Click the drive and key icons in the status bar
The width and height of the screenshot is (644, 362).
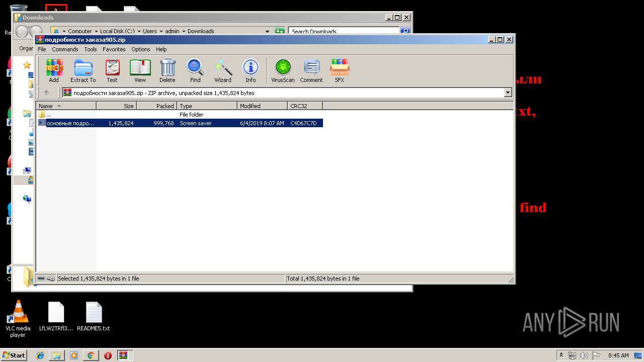pyautogui.click(x=46, y=278)
